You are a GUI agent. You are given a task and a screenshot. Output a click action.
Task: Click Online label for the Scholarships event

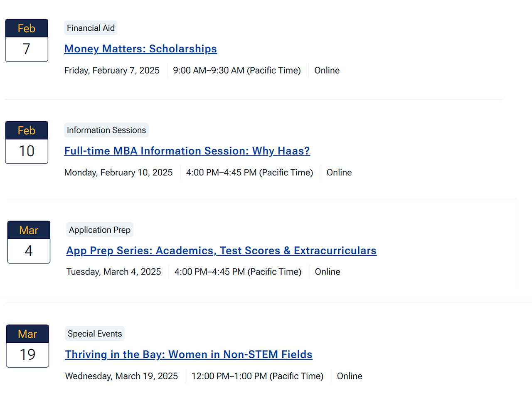pos(327,71)
